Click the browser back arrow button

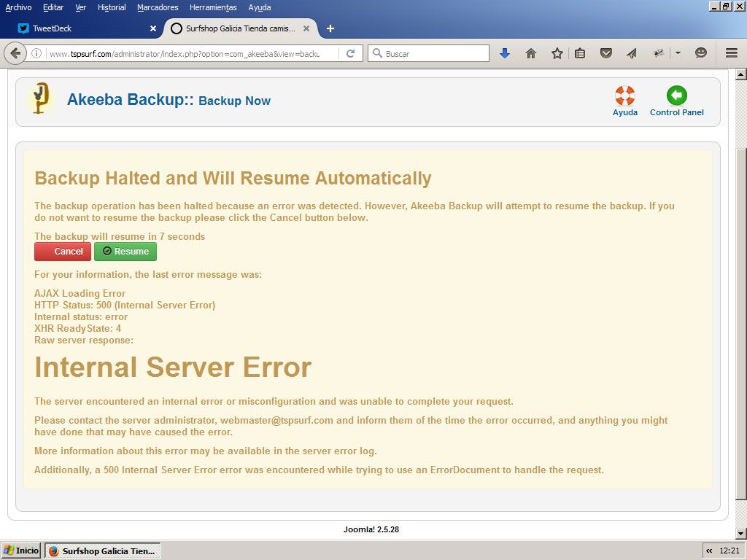pyautogui.click(x=15, y=53)
